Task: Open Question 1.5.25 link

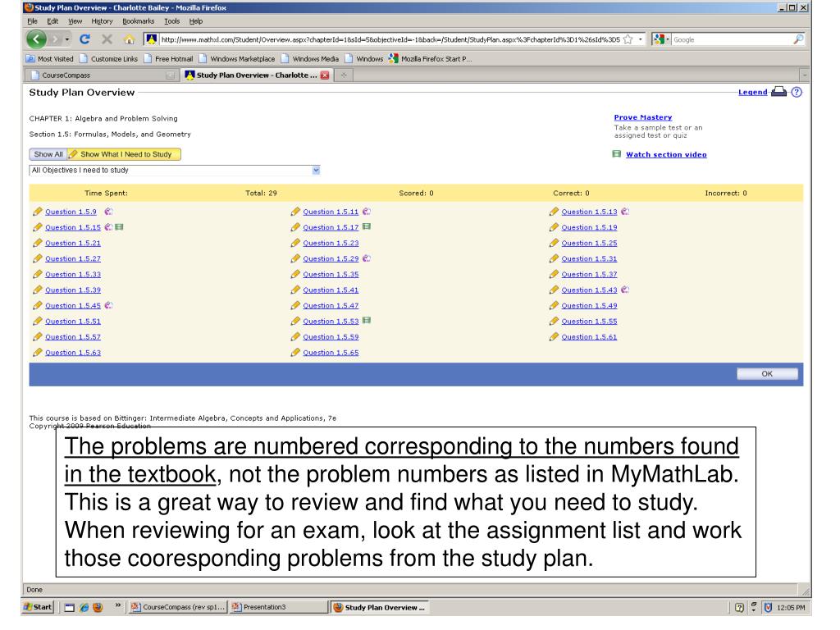Action: (589, 243)
